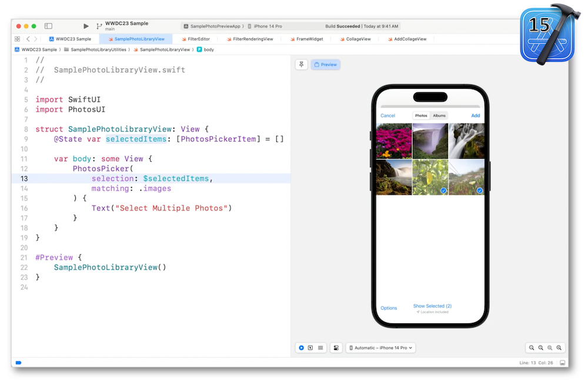This screenshot has width=588, height=381.
Task: Click the blue indicator in the bottom bar
Action: [x=18, y=363]
